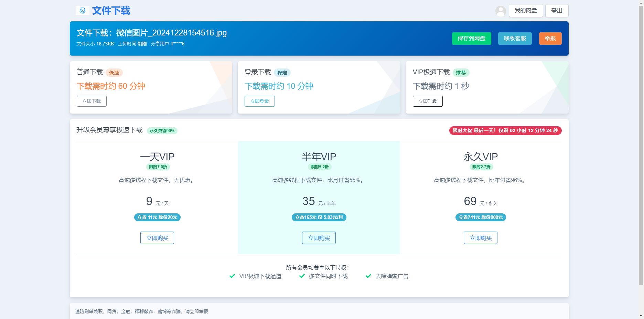Click 立即购买 under 半年VIP
The image size is (644, 319).
(x=319, y=237)
